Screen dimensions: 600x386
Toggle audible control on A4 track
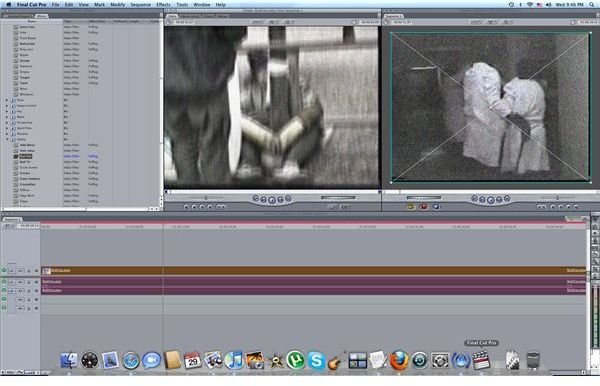point(4,308)
